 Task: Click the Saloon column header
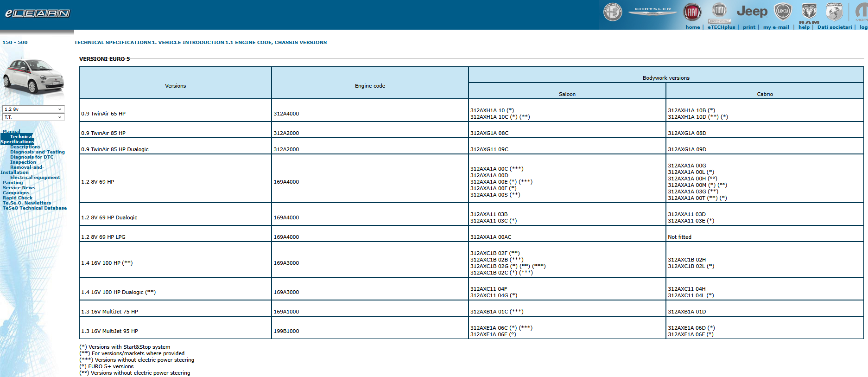click(567, 91)
